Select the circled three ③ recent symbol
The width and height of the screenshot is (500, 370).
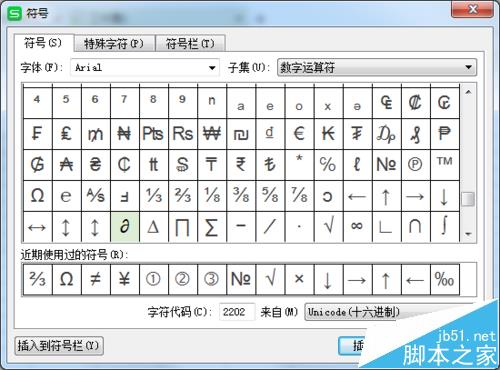tap(212, 279)
